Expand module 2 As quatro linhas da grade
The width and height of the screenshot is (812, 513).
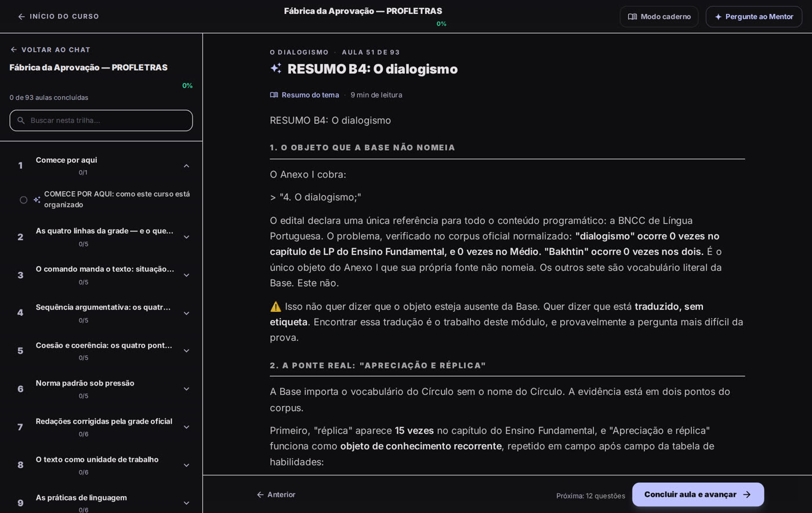tap(187, 237)
